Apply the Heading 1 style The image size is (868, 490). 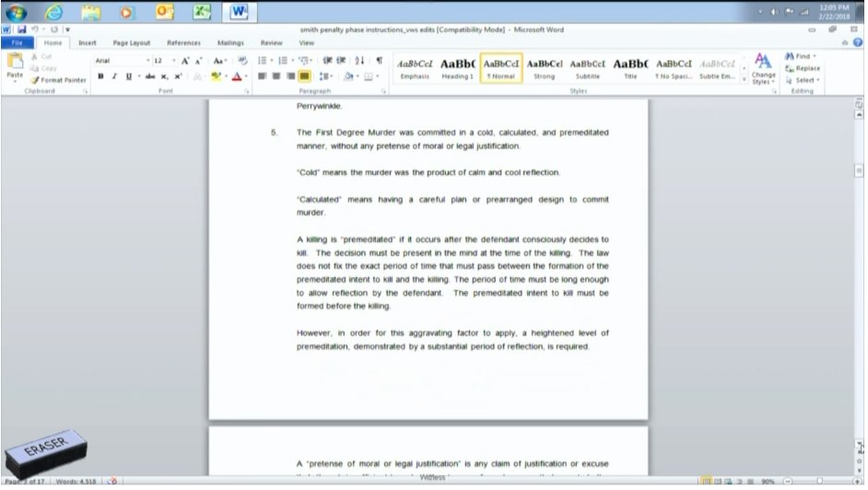click(x=457, y=68)
